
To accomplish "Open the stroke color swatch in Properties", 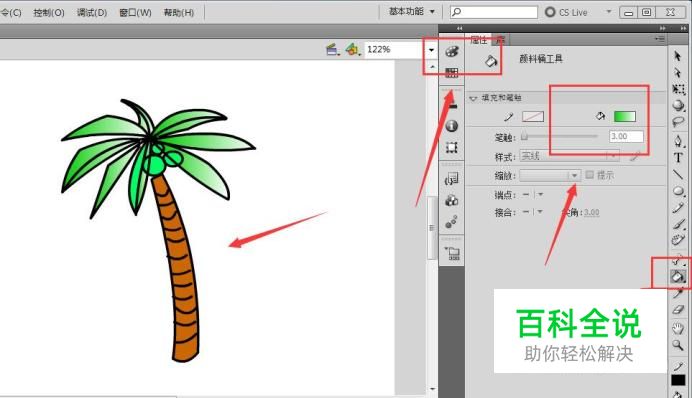I will 533,116.
